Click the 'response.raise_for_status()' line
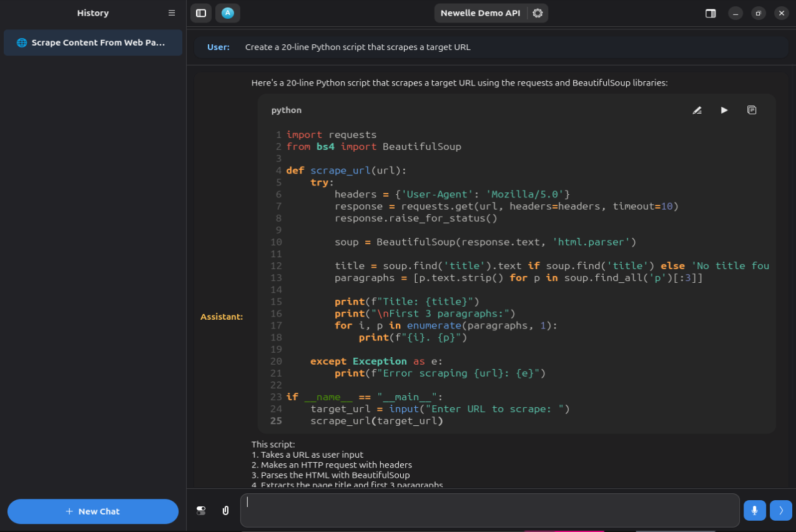 [x=416, y=218]
